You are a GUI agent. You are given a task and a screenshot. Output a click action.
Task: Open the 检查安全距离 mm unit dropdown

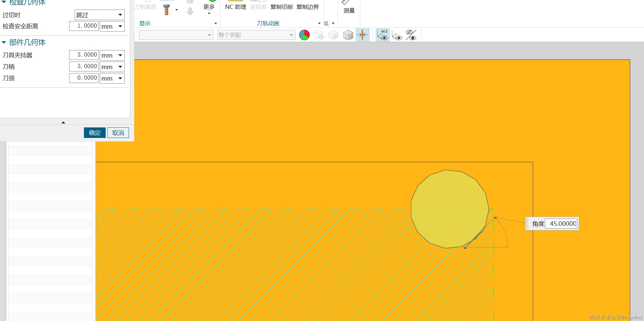pos(112,26)
